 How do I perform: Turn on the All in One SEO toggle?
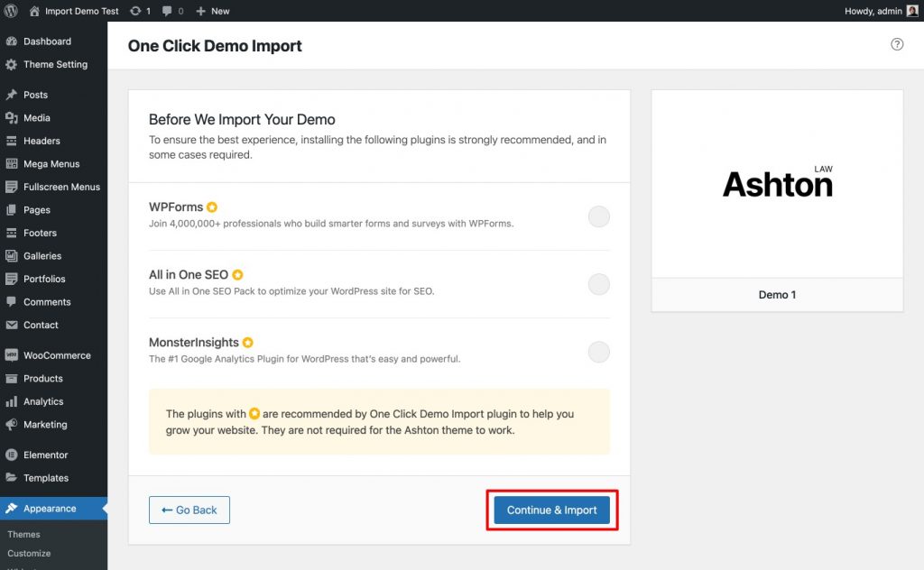(x=598, y=284)
